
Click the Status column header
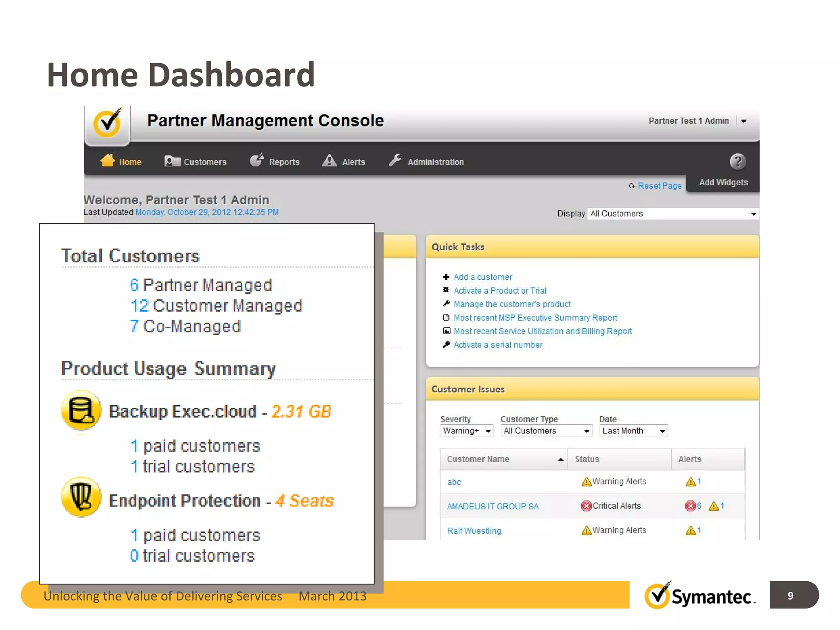tap(619, 459)
